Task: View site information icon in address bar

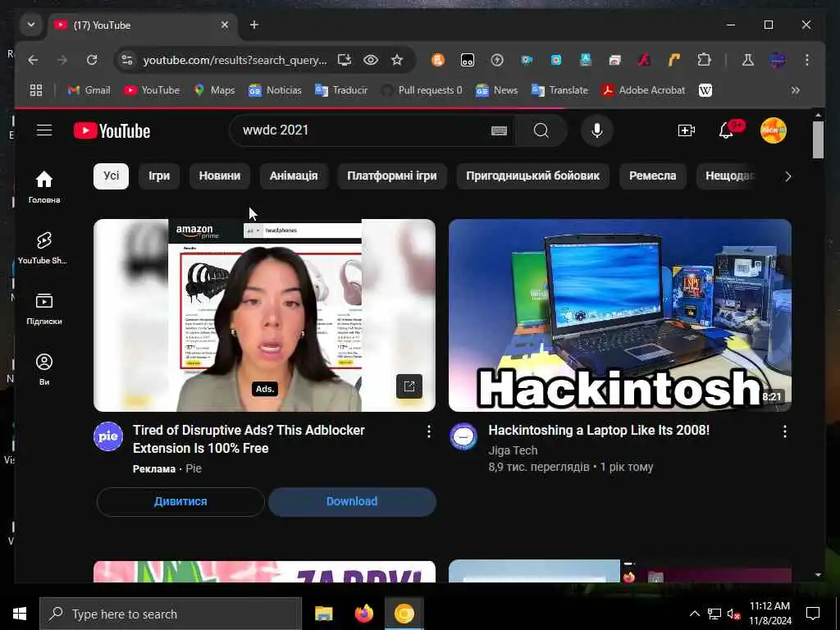Action: coord(127,60)
